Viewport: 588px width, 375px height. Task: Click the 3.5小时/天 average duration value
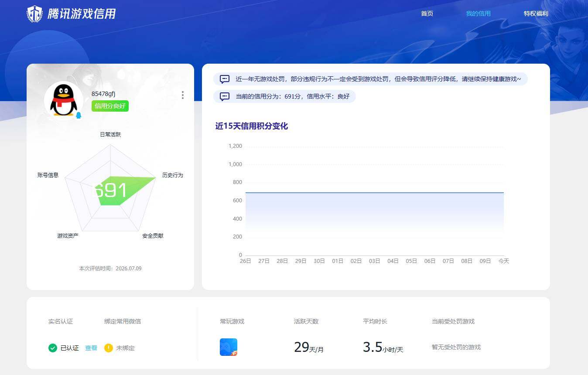point(383,348)
